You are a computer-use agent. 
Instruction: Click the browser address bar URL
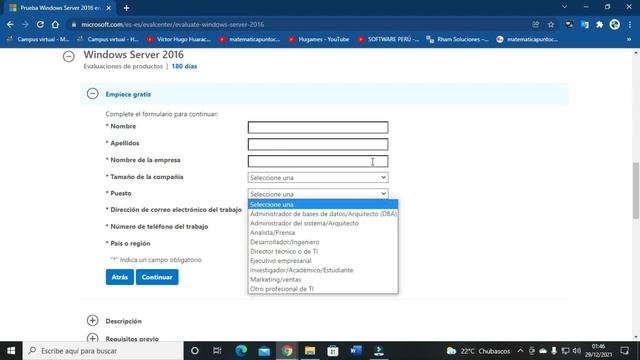(x=173, y=24)
